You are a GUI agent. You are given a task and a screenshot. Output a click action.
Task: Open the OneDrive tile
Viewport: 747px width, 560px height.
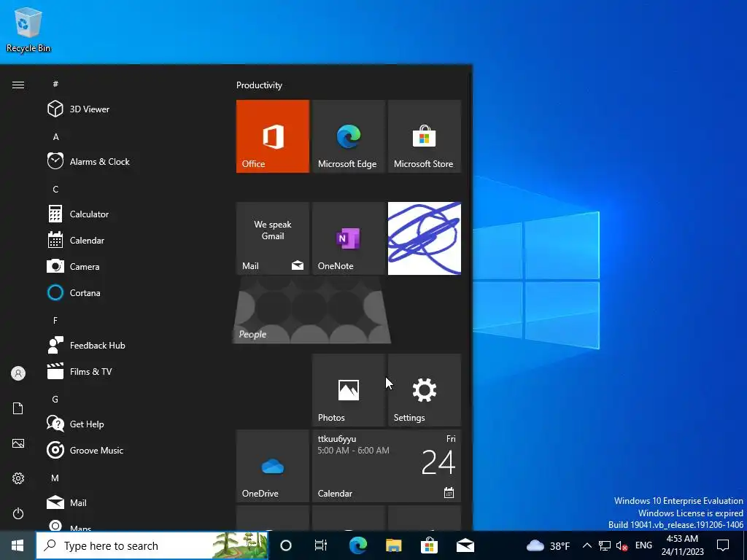tap(273, 466)
